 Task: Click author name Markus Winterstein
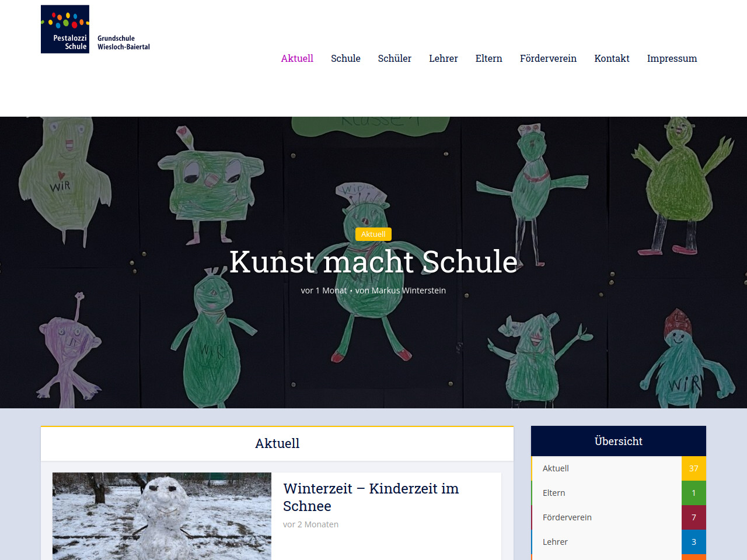coord(409,290)
